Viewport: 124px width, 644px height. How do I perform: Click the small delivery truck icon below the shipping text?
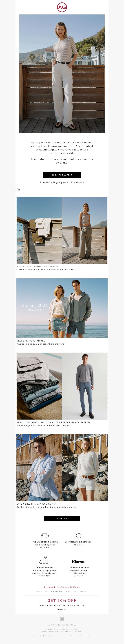pyautogui.click(x=18, y=190)
